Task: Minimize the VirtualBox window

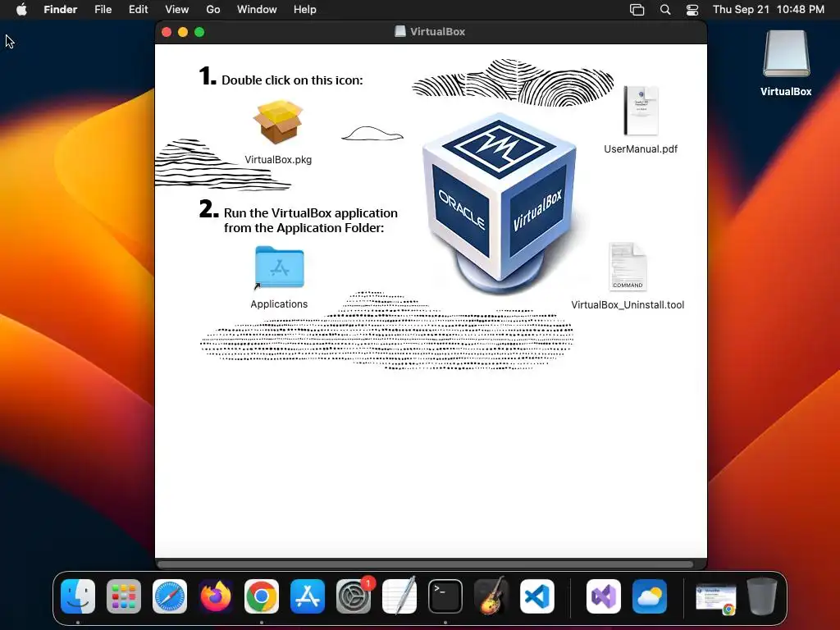Action: click(x=183, y=32)
